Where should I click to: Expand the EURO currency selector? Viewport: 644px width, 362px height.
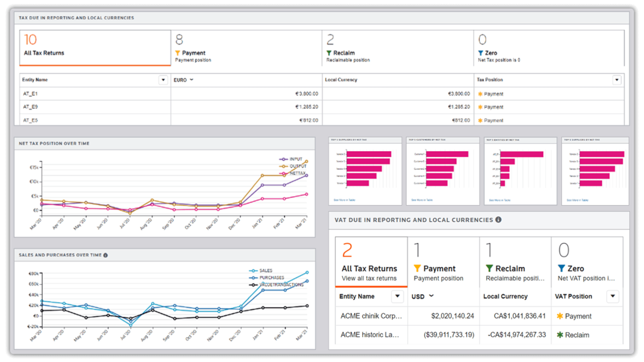192,80
